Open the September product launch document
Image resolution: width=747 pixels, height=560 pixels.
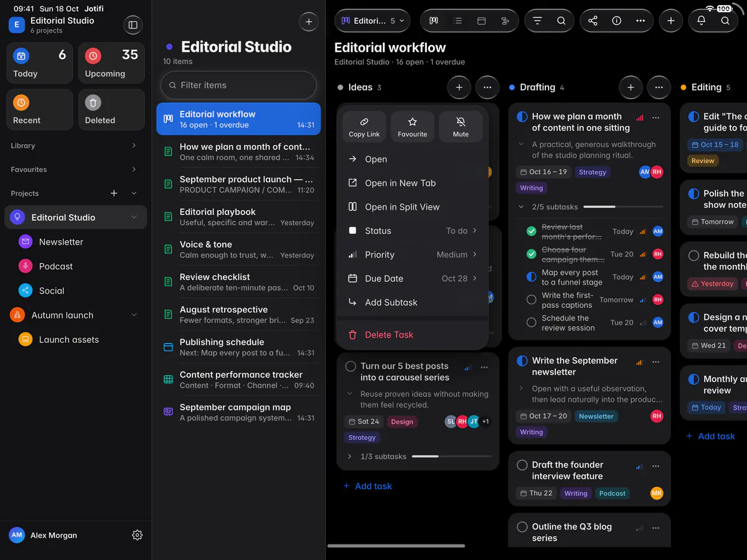pos(239,184)
